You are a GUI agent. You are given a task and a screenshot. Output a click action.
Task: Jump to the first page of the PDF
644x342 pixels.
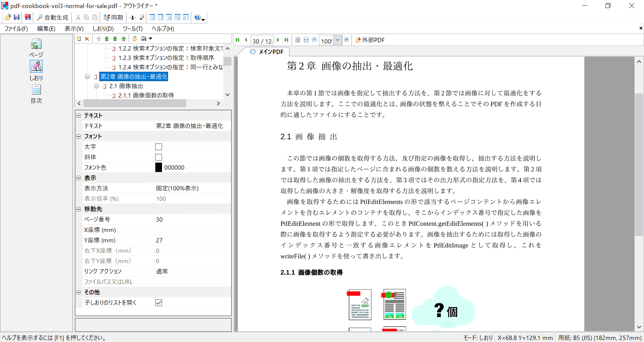[237, 40]
